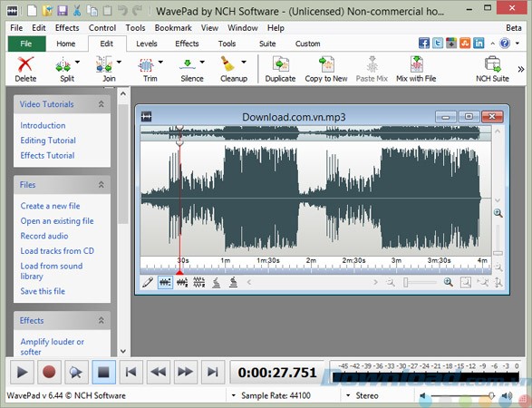This screenshot has height=408, width=532.
Task: Open help via blue question mark icon
Action: tap(505, 44)
